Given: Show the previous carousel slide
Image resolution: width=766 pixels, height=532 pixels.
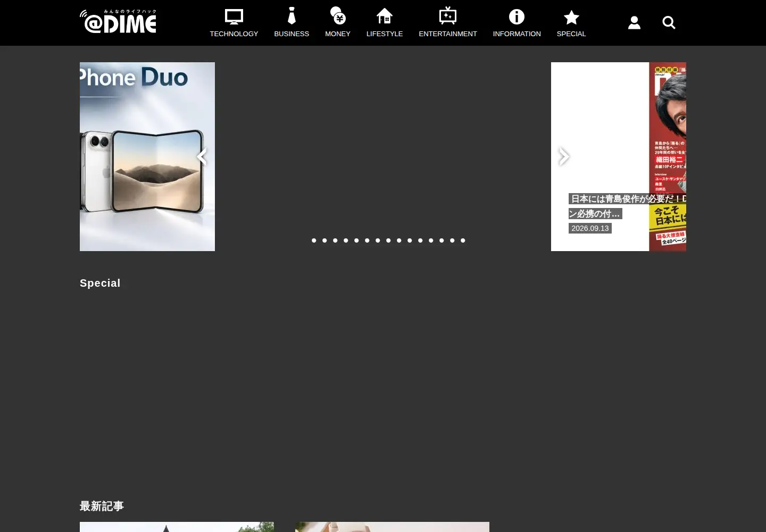Looking at the screenshot, I should coord(202,156).
